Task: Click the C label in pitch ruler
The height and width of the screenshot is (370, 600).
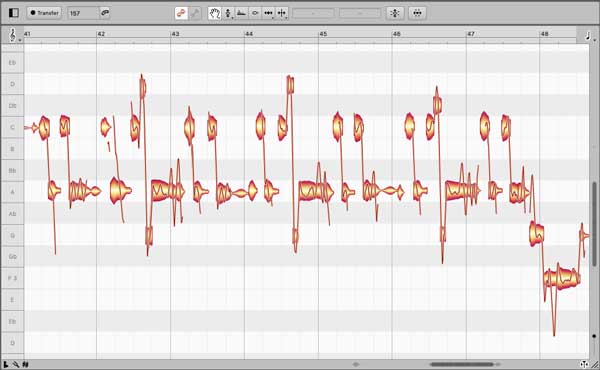Action: click(12, 127)
